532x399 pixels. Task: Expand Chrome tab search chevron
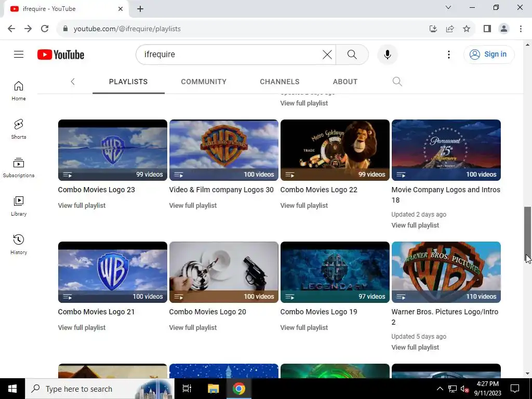tap(448, 7)
